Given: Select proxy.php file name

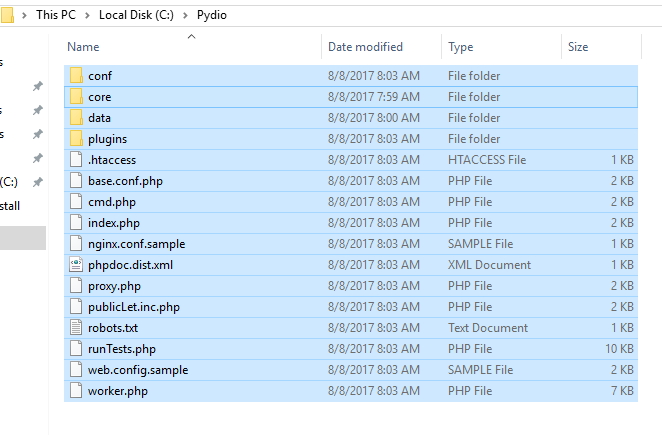Looking at the screenshot, I should coord(114,286).
